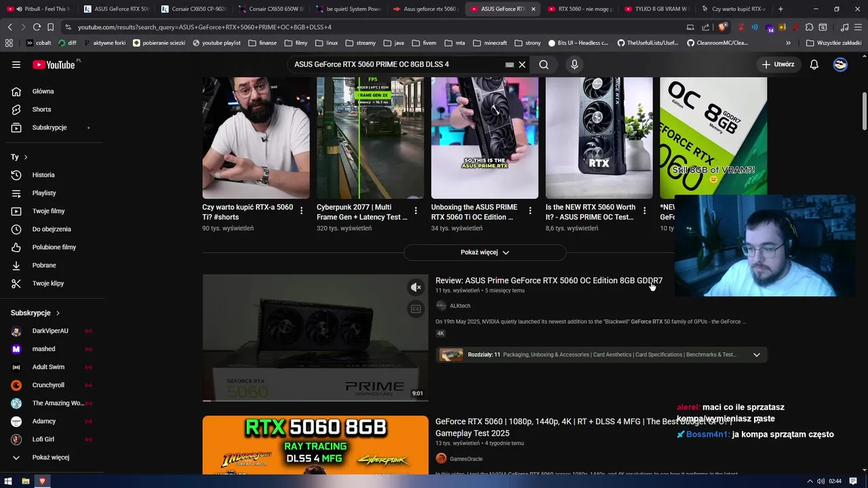Image resolution: width=868 pixels, height=488 pixels.
Task: Play the Unboxing ASUS PRIME RTX short
Action: (x=485, y=138)
